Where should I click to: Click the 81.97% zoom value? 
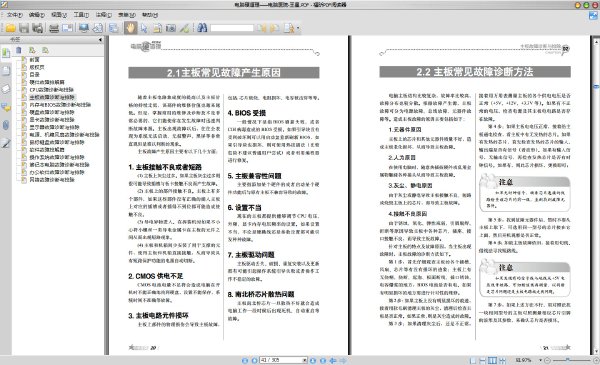[523, 360]
